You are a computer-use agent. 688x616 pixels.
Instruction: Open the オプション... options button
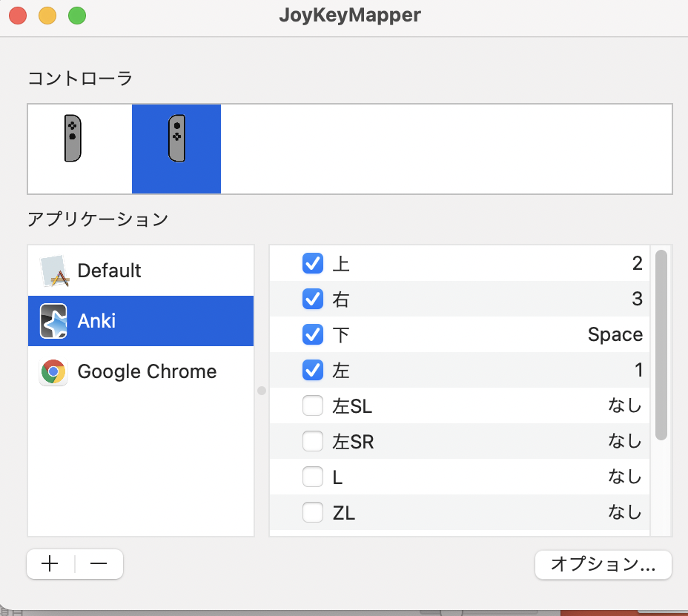coord(603,565)
